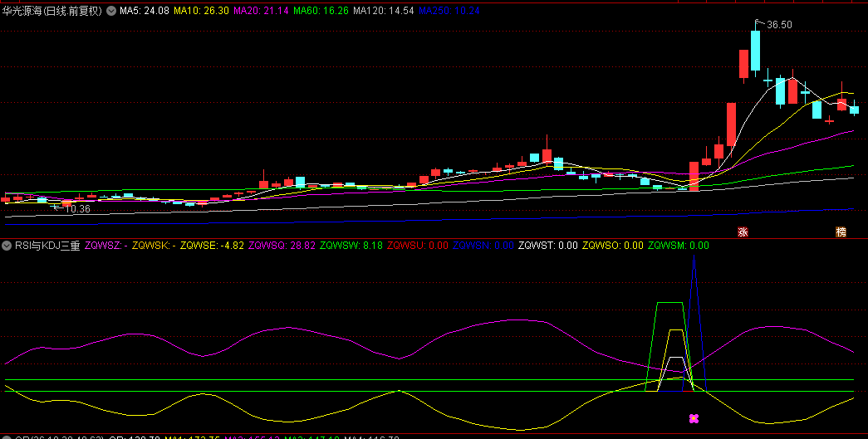This screenshot has height=439, width=868.
Task: Click the red 涨 marker icon
Action: (x=743, y=232)
